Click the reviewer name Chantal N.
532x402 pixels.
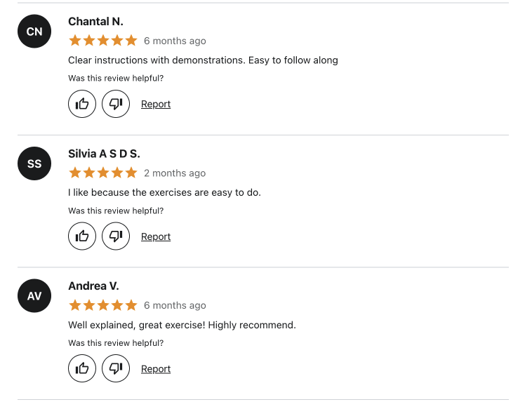point(95,22)
